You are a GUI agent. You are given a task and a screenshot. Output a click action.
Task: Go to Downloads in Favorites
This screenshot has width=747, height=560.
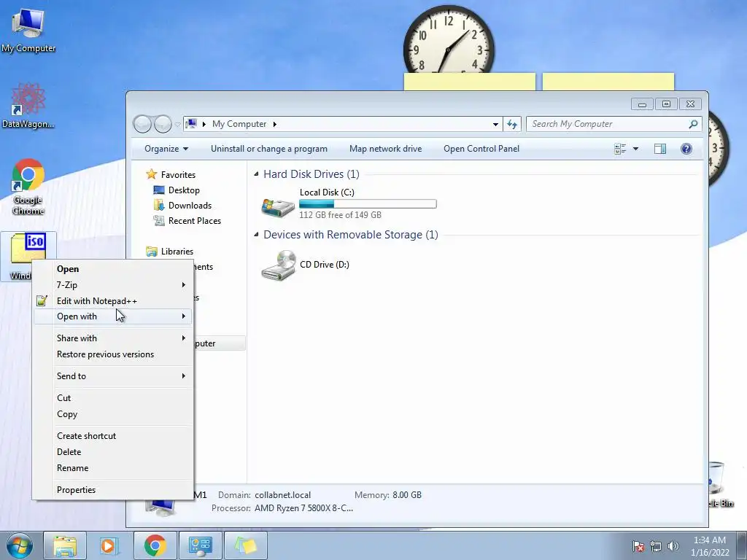coord(183,205)
